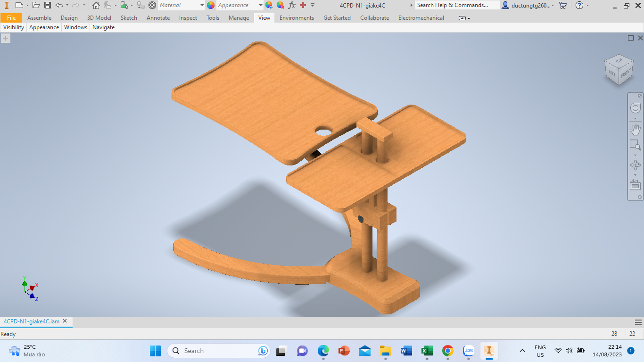The height and width of the screenshot is (362, 644).
Task: Click the Local Update lightning icon
Action: (x=107, y=5)
